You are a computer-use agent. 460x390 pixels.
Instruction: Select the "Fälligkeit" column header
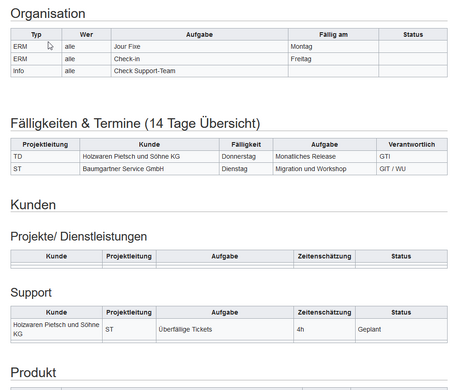tap(246, 145)
